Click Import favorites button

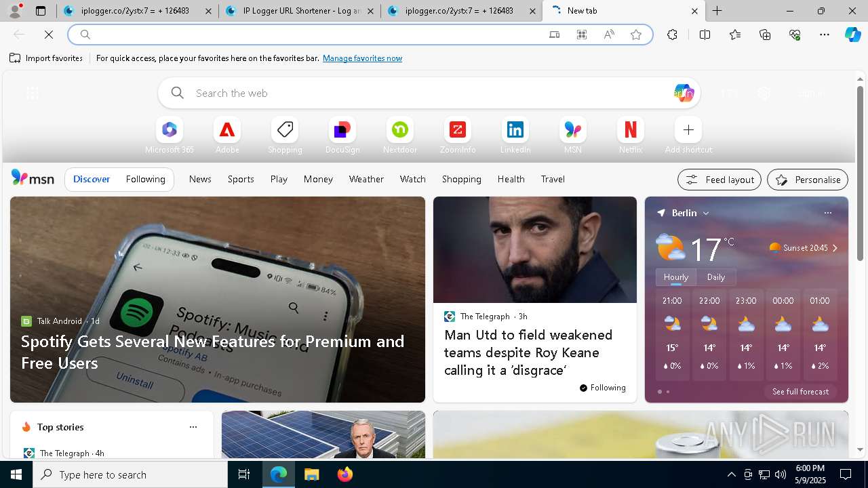[x=46, y=58]
